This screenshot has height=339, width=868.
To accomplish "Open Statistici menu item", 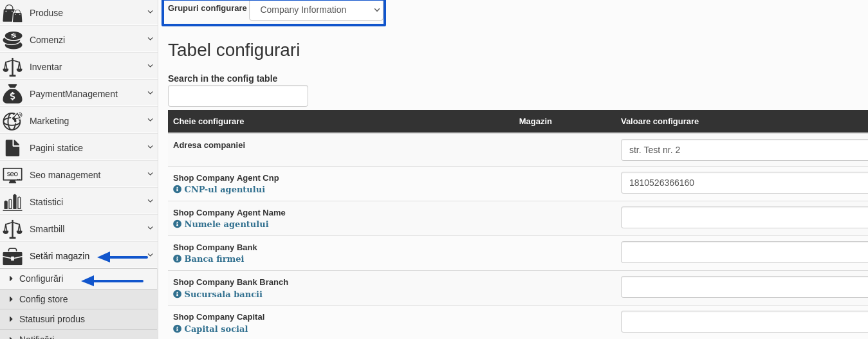I will pyautogui.click(x=78, y=202).
